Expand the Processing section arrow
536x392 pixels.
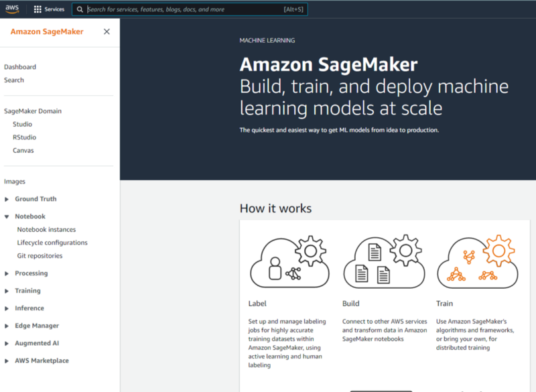click(7, 273)
